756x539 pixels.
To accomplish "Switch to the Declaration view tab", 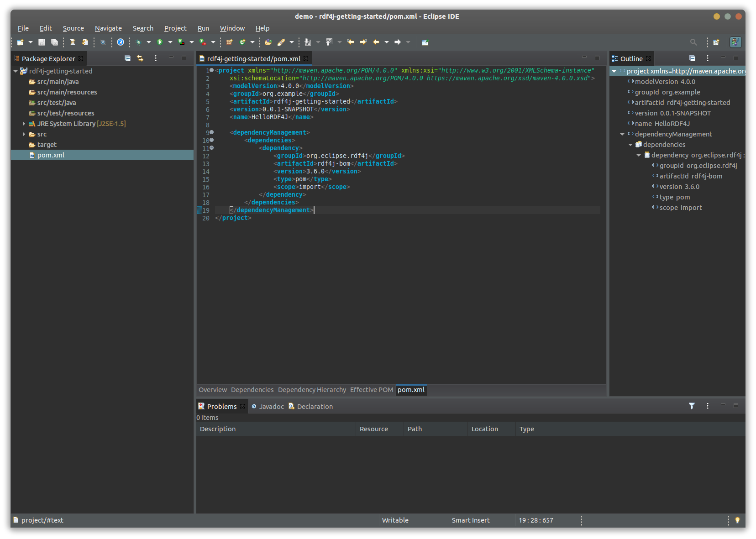I will click(310, 406).
